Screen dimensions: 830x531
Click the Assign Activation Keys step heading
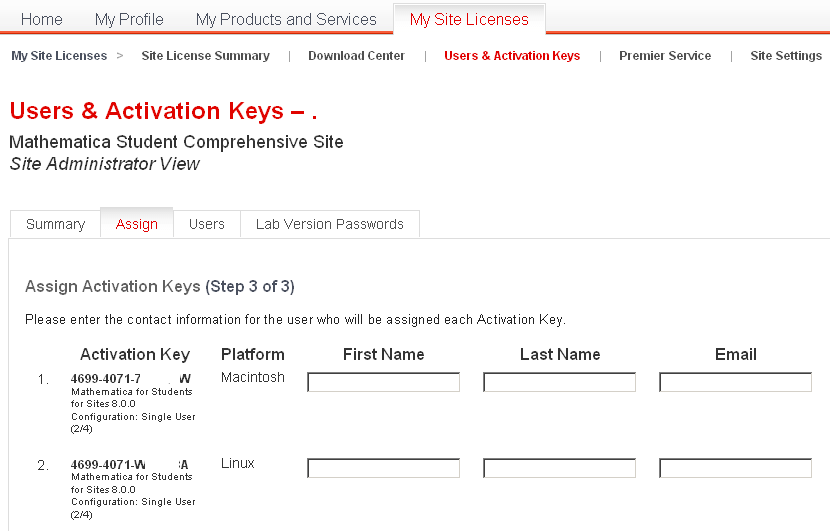click(160, 286)
